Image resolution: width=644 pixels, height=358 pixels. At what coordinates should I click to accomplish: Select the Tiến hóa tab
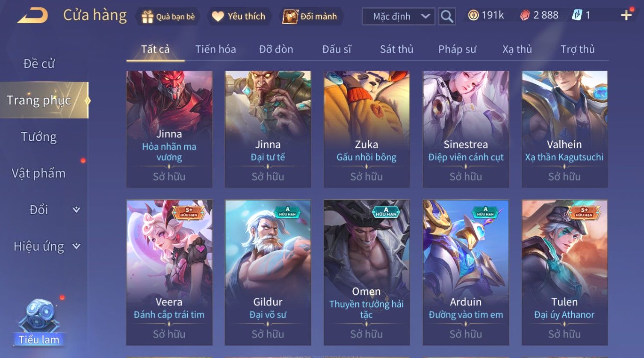(x=216, y=49)
